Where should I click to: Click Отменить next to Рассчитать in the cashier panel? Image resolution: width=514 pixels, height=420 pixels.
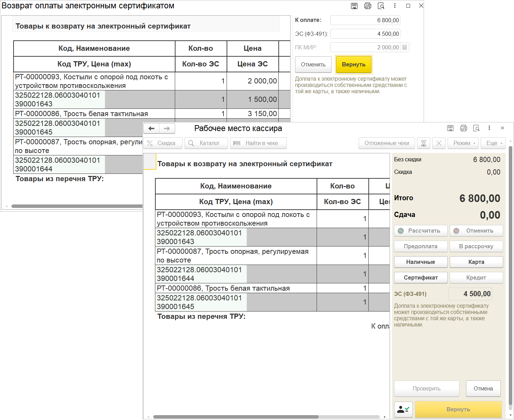click(476, 231)
